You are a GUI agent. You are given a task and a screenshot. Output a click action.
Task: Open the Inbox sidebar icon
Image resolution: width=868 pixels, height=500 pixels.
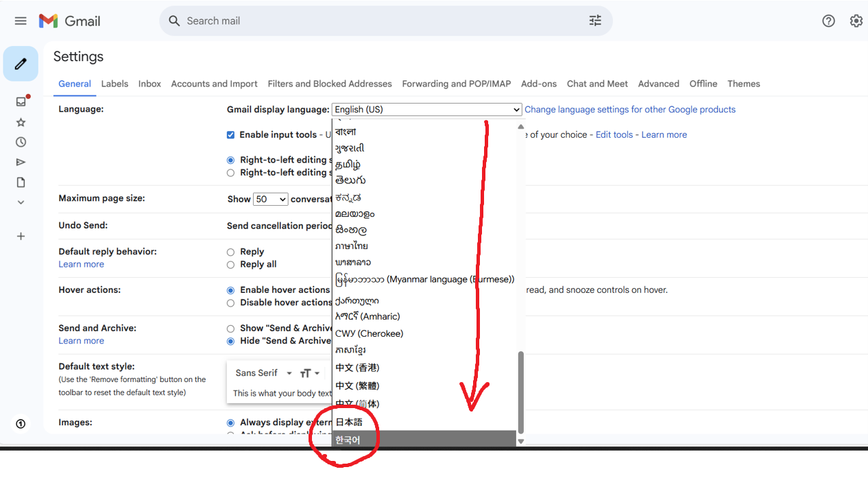21,102
